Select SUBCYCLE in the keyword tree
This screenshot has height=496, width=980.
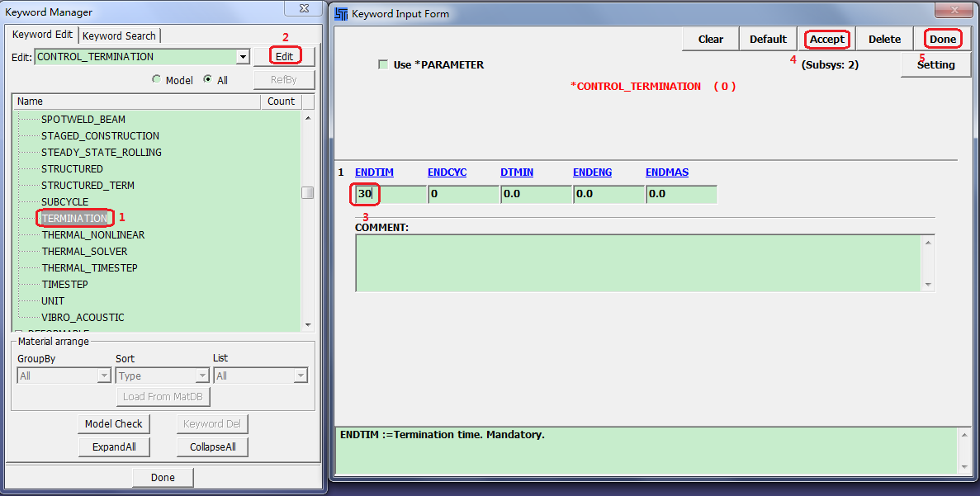tap(65, 201)
